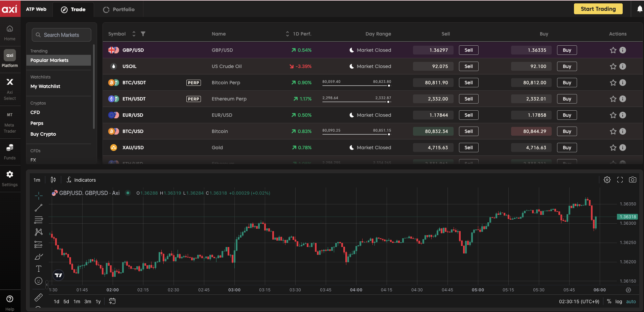Screen dimensions: 644x312
Task: Select the trend line tool
Action: pyautogui.click(x=39, y=208)
